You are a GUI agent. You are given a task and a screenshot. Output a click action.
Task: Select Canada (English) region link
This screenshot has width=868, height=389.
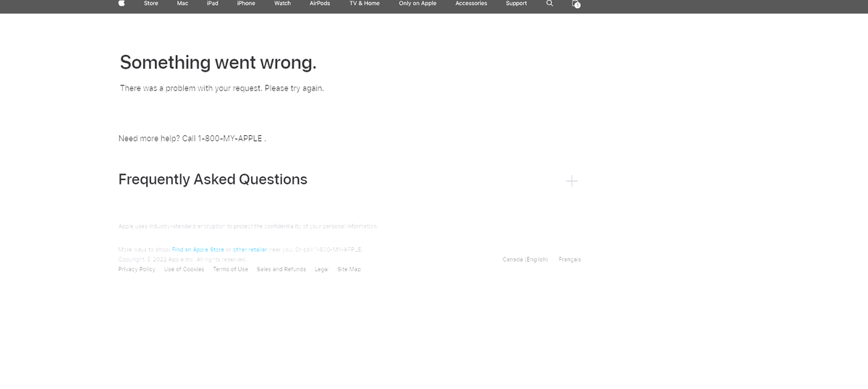click(525, 260)
